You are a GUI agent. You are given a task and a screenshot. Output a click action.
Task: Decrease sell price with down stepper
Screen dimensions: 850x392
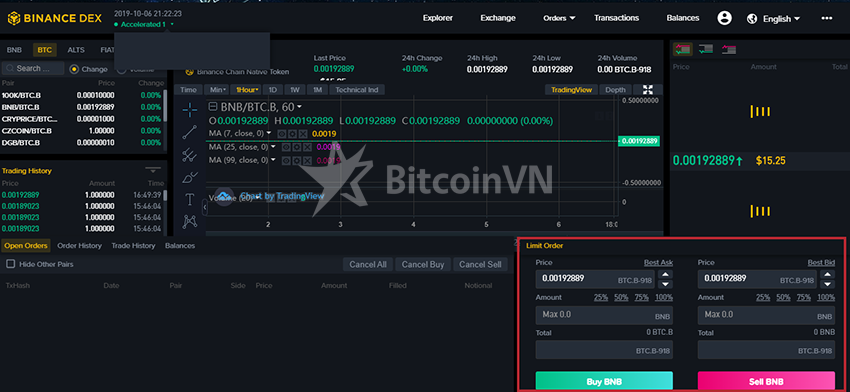pos(827,284)
